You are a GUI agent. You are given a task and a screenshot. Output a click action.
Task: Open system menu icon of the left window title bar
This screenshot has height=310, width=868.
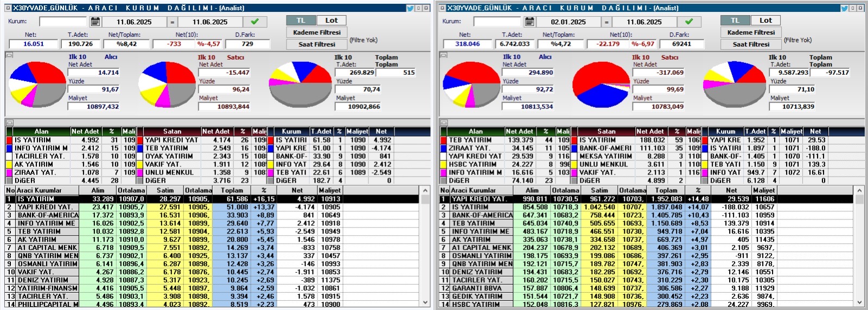pos(8,8)
